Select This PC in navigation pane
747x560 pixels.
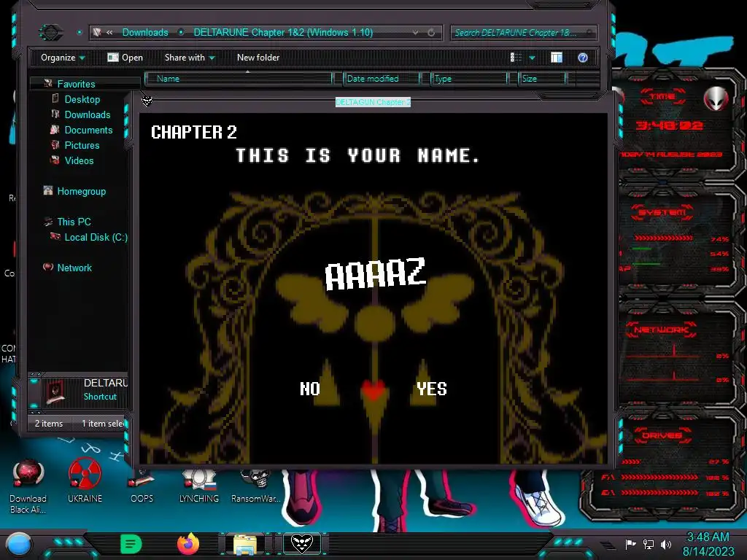74,222
